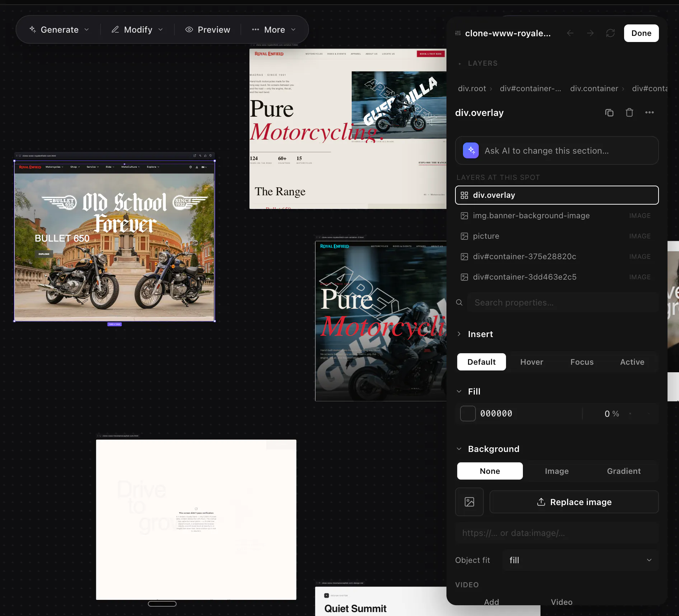Click the refresh icon in panel header

tap(610, 33)
